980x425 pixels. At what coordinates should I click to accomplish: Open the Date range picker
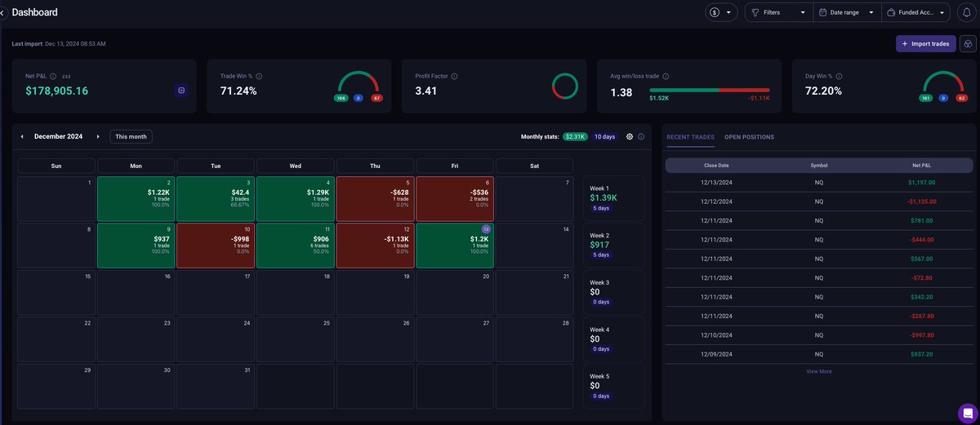[x=847, y=12]
